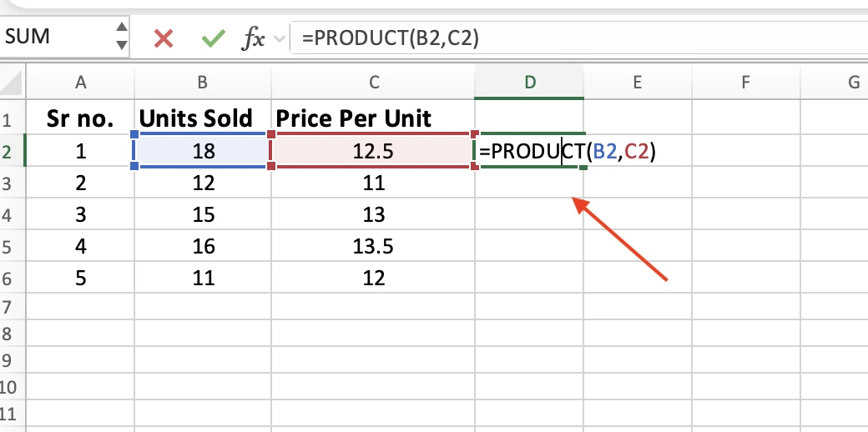Image resolution: width=868 pixels, height=432 pixels.
Task: Click Sr no. cell A6 value 5
Action: (x=81, y=277)
